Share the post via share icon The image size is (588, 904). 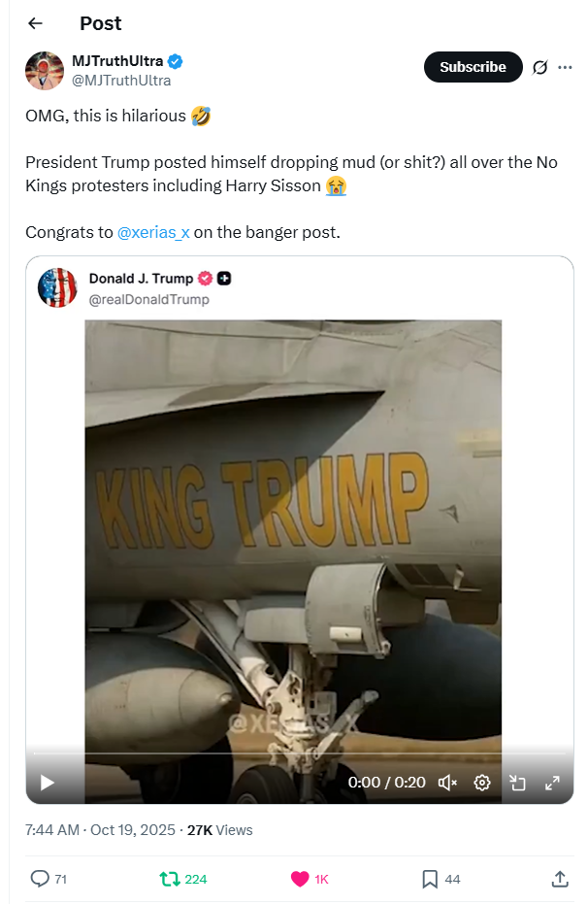[560, 879]
